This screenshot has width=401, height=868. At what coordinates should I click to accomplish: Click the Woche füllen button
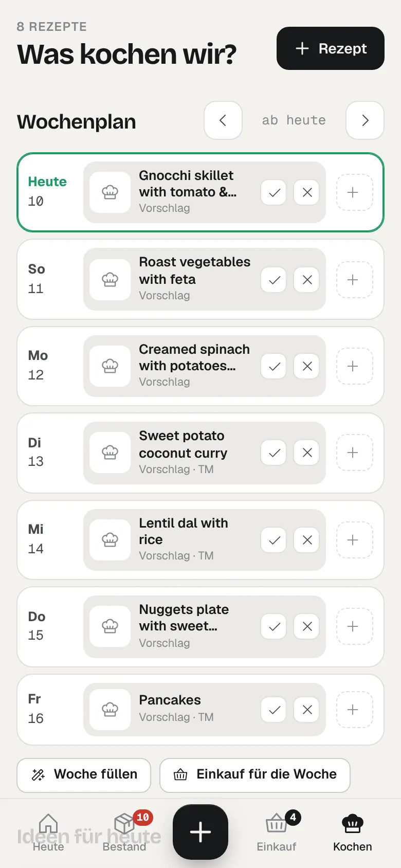coord(84,775)
